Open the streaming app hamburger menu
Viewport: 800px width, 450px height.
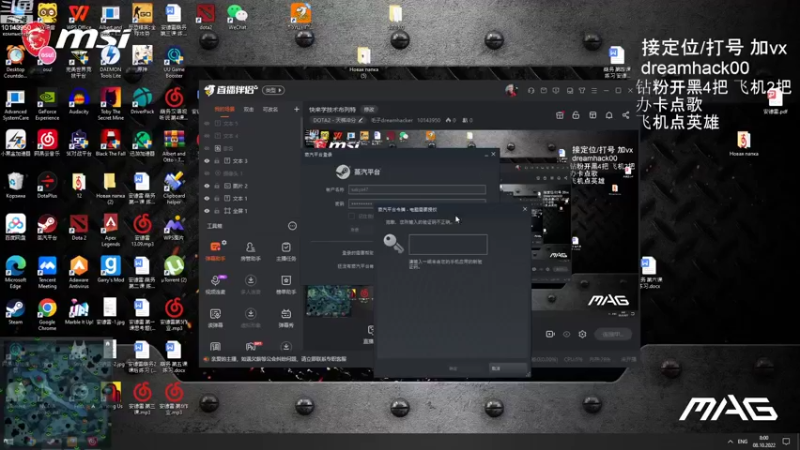(594, 90)
